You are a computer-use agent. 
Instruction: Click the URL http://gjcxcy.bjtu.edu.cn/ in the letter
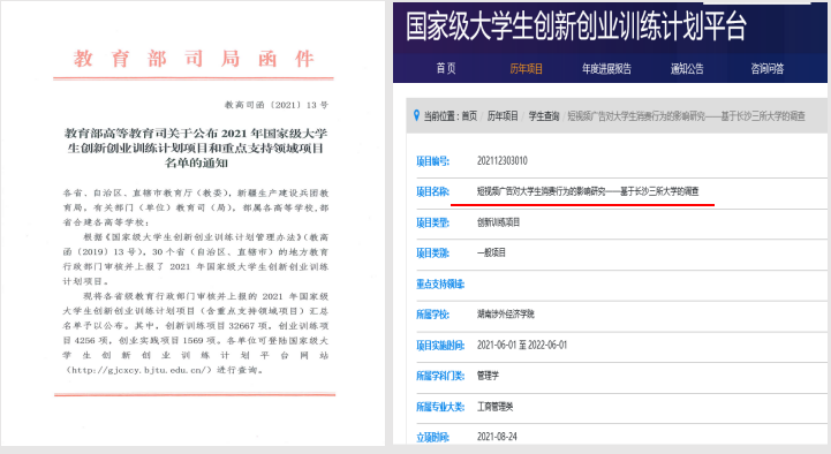point(139,370)
